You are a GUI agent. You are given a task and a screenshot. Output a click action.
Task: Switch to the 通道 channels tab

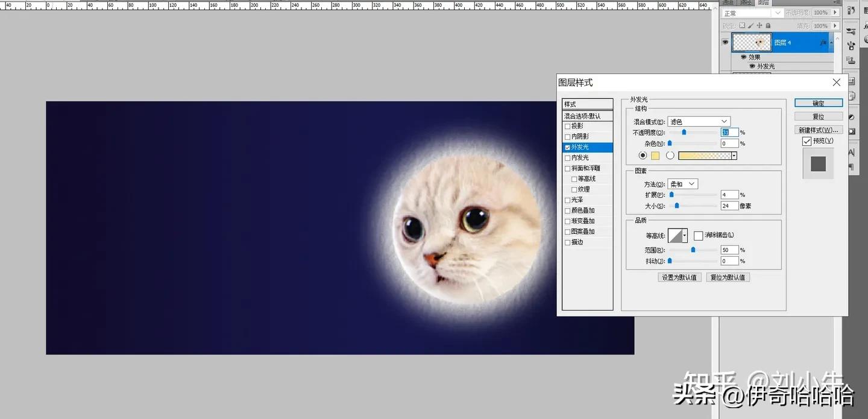pos(728,3)
